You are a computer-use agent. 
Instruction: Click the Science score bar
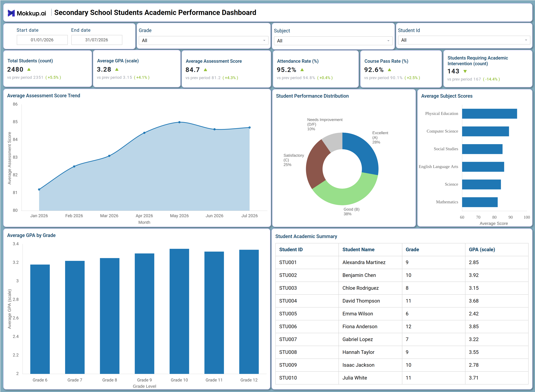(x=481, y=184)
